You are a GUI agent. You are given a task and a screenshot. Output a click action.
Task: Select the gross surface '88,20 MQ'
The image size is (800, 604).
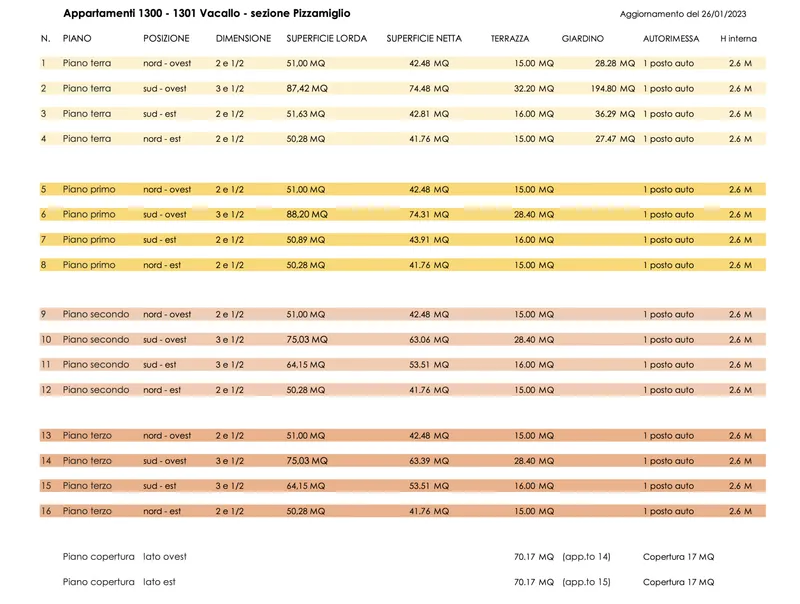(307, 214)
